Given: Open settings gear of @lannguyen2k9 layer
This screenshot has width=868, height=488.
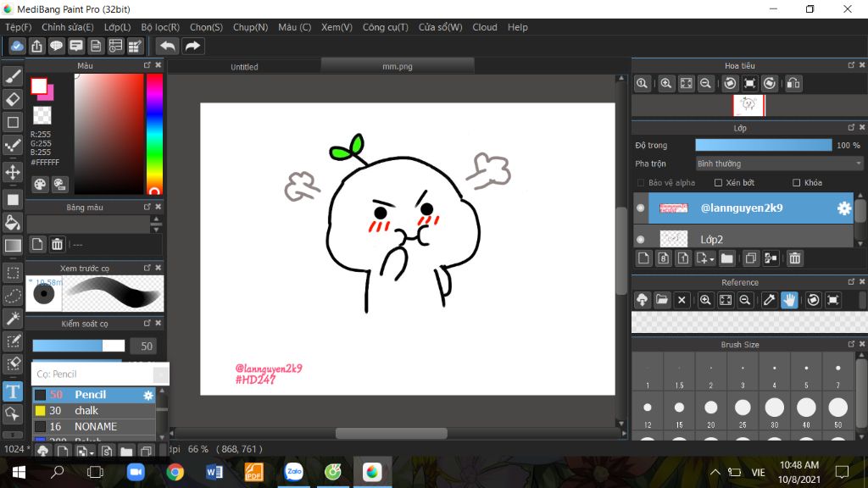Looking at the screenshot, I should [x=843, y=208].
